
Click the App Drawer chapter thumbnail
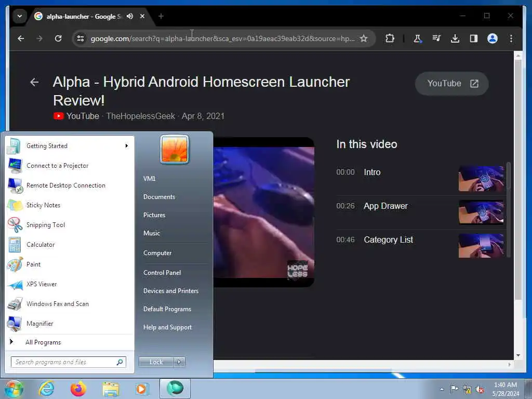(481, 212)
